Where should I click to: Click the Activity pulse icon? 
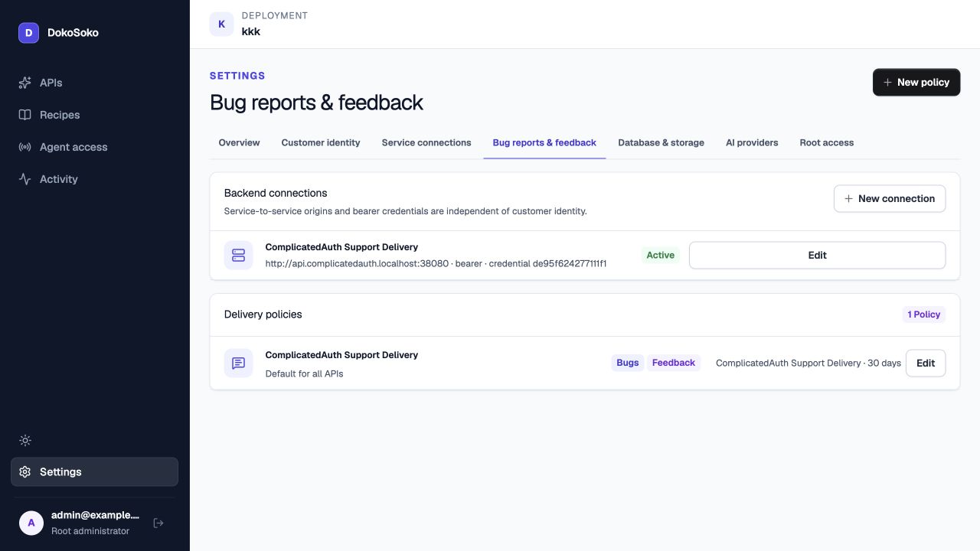coord(24,179)
